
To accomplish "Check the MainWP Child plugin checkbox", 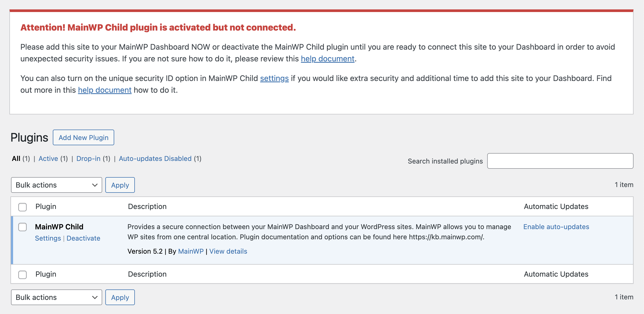I will [22, 227].
